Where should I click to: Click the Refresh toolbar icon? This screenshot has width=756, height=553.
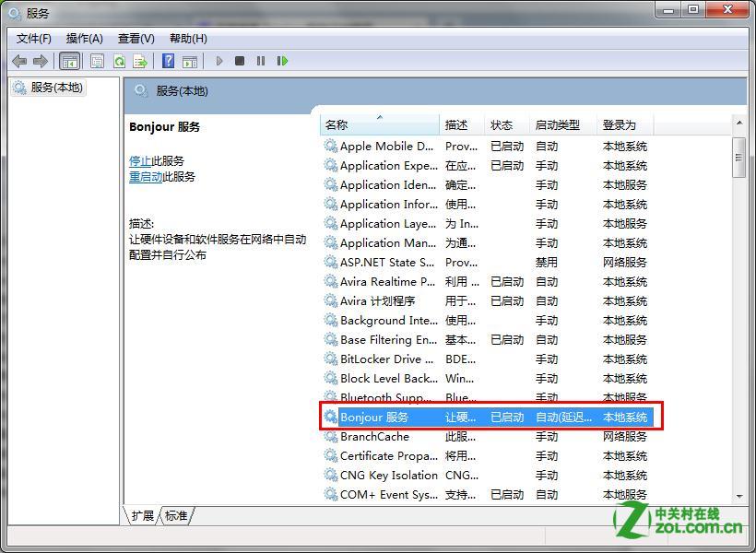(x=119, y=61)
